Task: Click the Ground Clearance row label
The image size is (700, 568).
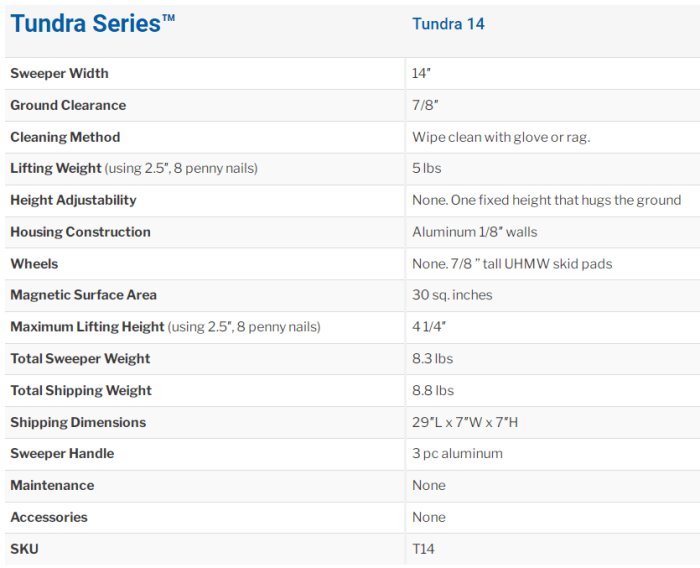Action: [68, 105]
